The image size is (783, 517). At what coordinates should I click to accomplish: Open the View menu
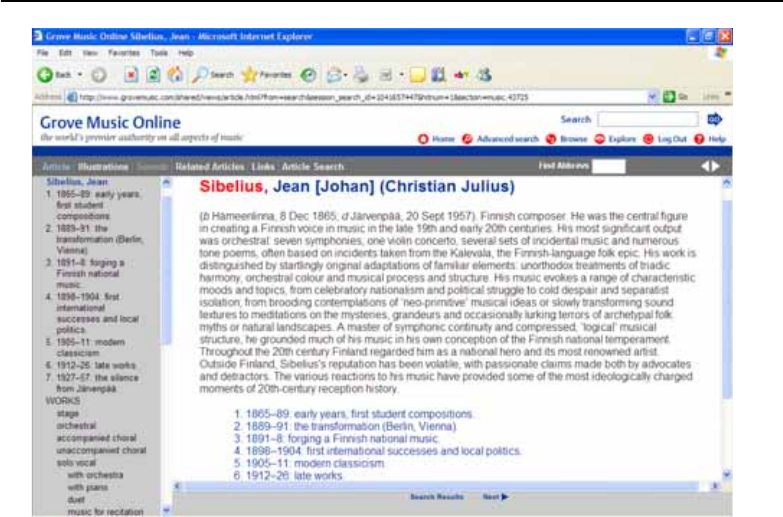coord(90,52)
